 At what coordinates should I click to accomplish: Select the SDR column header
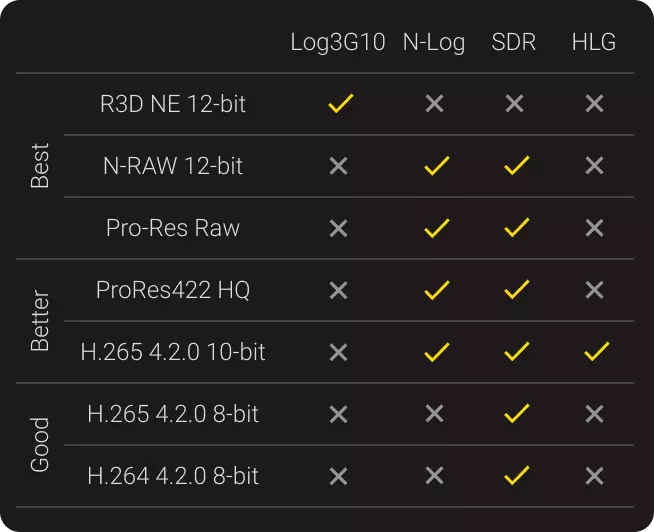pyautogui.click(x=514, y=42)
